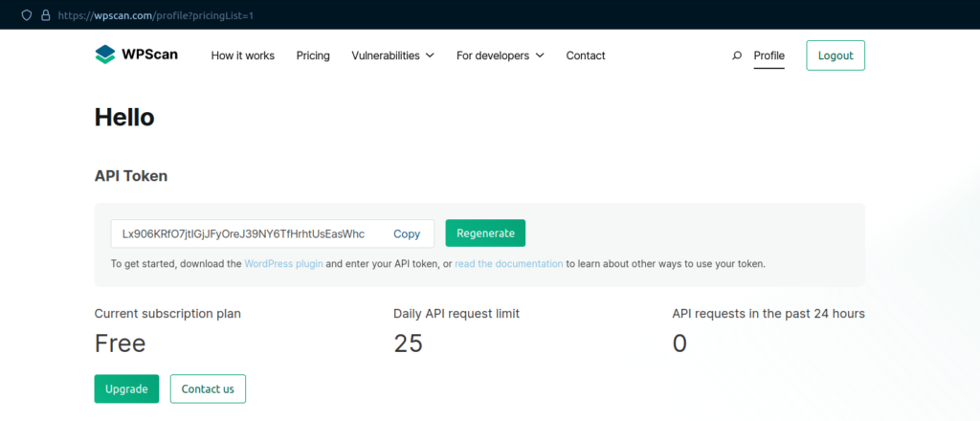Image resolution: width=980 pixels, height=421 pixels.
Task: Open the search magnifier icon
Action: tap(737, 55)
